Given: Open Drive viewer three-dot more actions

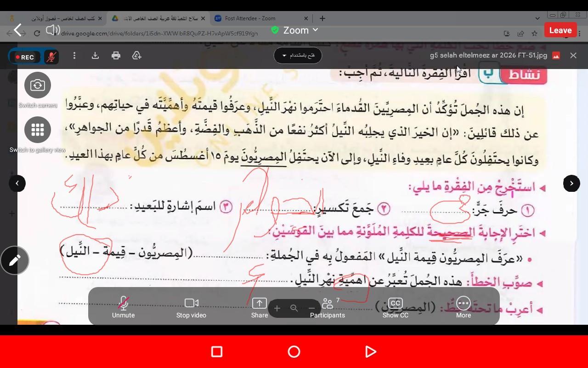Looking at the screenshot, I should click(74, 56).
